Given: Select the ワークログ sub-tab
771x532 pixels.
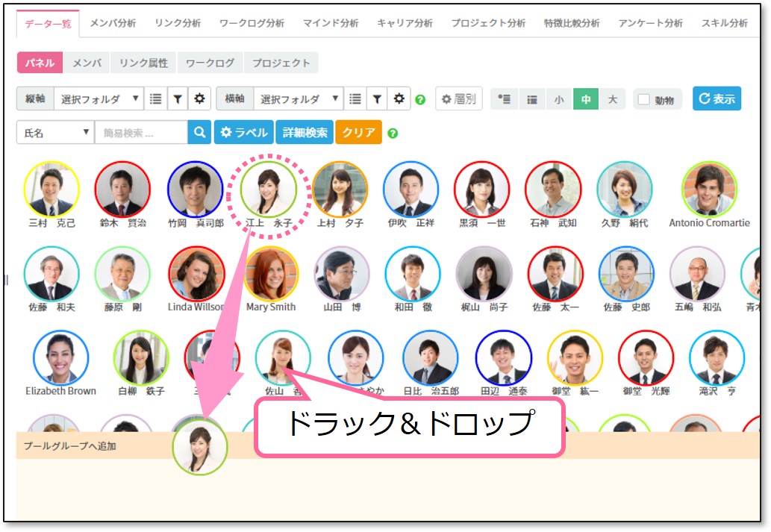Looking at the screenshot, I should coord(210,63).
